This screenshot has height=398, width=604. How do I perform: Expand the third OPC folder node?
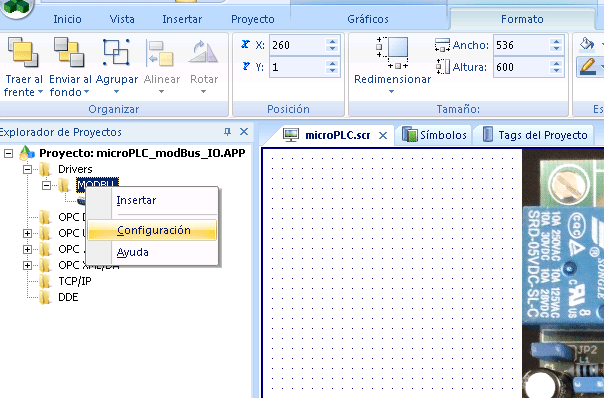(27, 250)
